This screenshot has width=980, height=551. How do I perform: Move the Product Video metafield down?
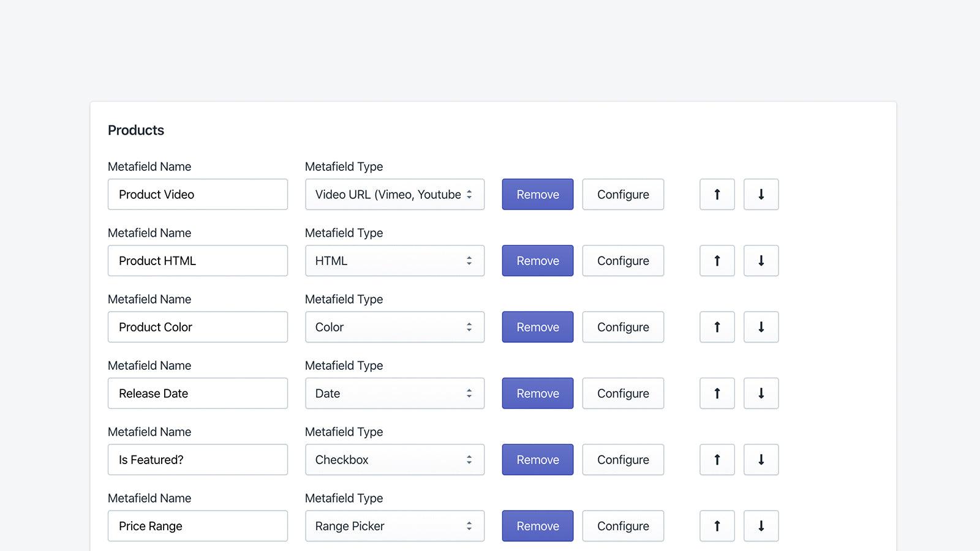761,194
